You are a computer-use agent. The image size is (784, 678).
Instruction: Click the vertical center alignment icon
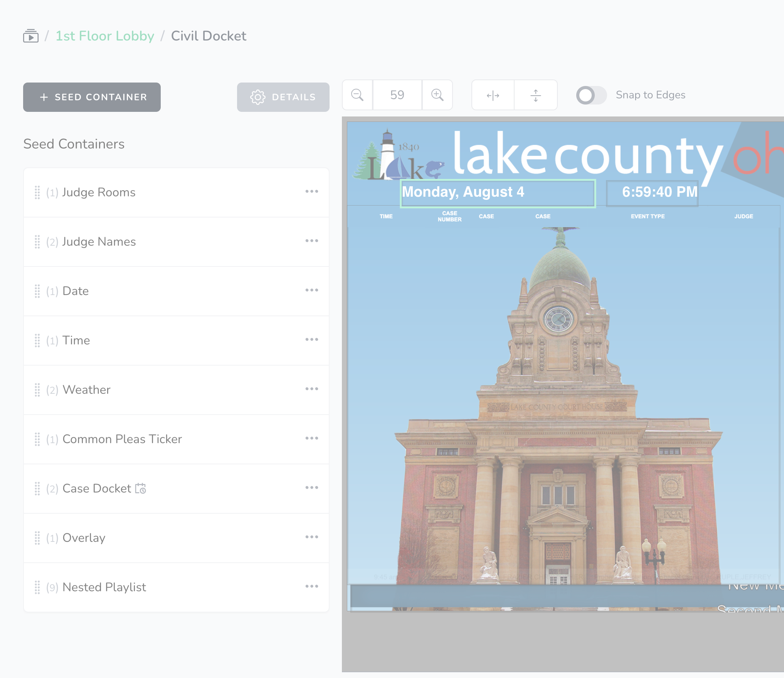point(535,95)
